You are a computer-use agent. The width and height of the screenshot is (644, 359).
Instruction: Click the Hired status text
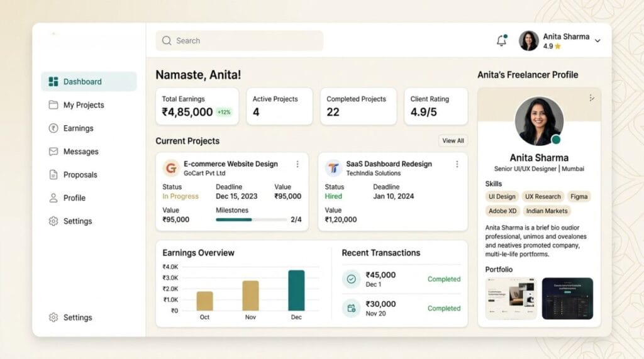click(x=333, y=196)
